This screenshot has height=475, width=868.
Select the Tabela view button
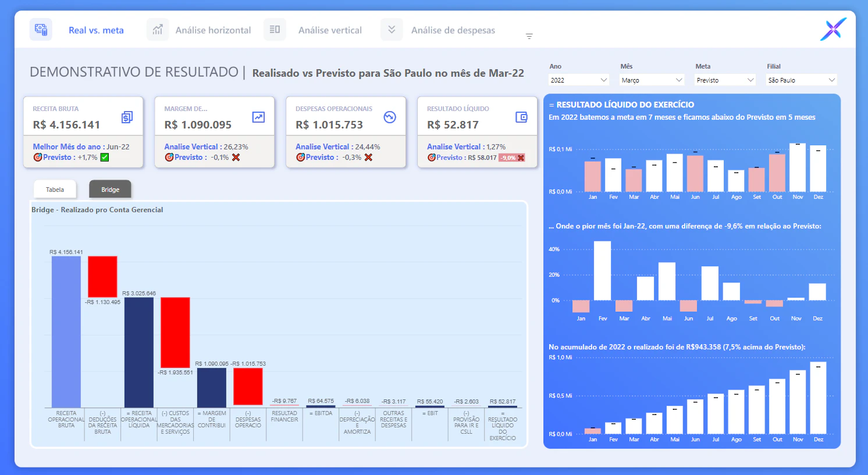point(55,190)
